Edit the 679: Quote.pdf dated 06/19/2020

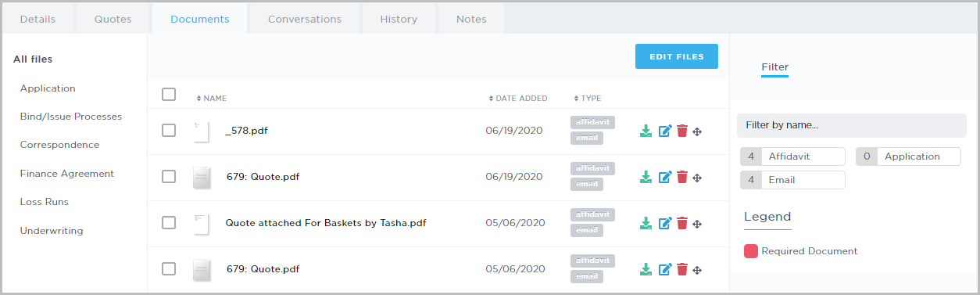pyautogui.click(x=665, y=177)
